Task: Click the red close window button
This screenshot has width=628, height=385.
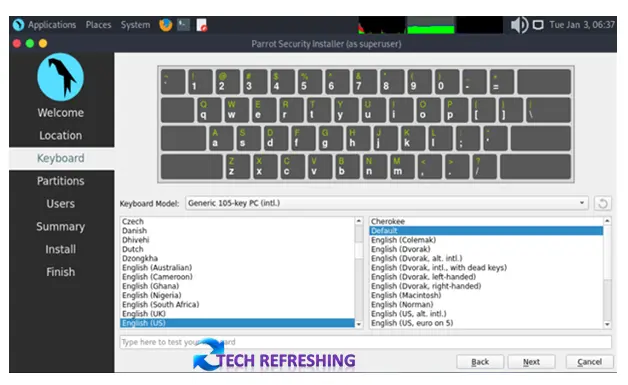Action: (17, 43)
